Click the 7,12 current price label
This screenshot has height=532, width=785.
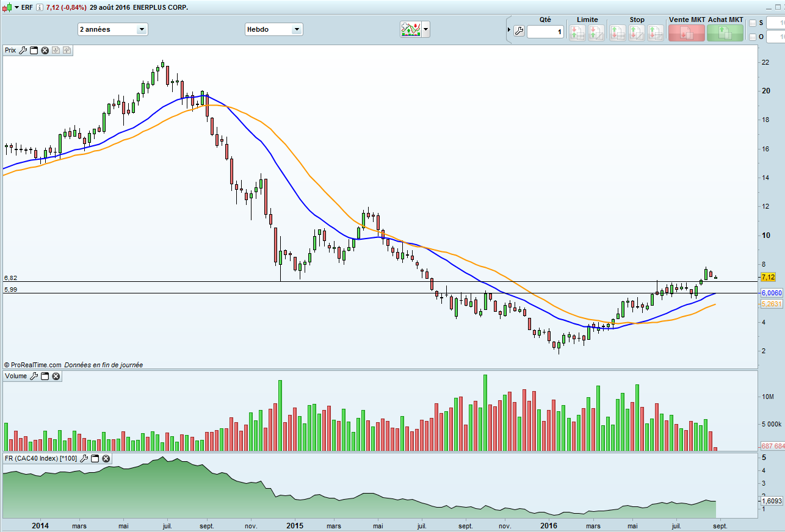click(x=769, y=277)
